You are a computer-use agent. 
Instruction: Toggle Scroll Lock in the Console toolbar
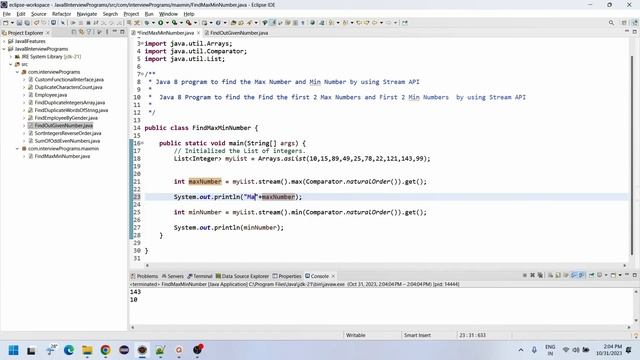[x=558, y=275]
